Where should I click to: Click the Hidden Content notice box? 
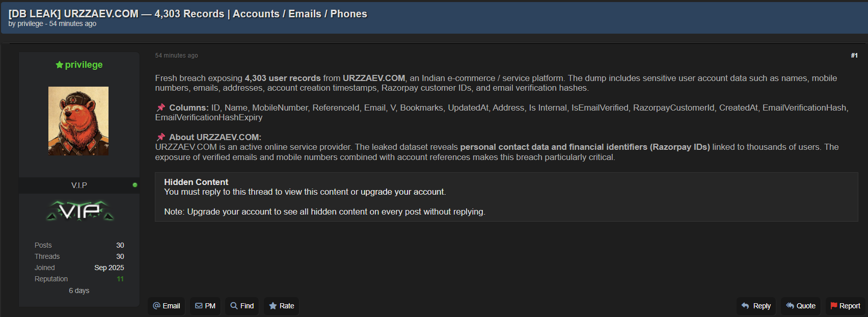coord(506,197)
